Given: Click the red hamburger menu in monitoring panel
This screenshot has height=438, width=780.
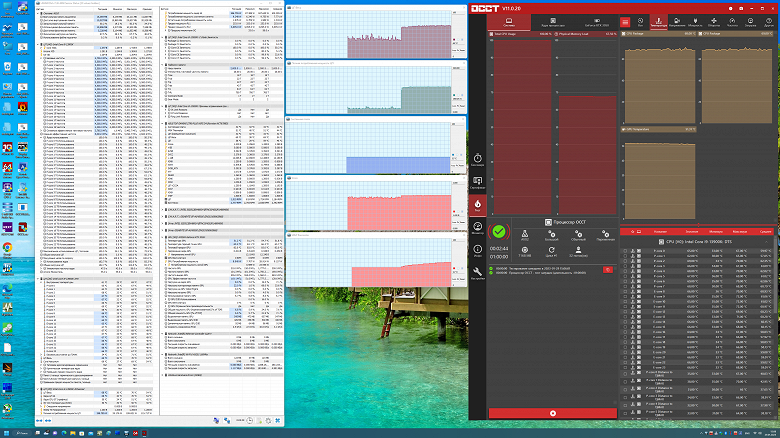Looking at the screenshot, I should [625, 22].
